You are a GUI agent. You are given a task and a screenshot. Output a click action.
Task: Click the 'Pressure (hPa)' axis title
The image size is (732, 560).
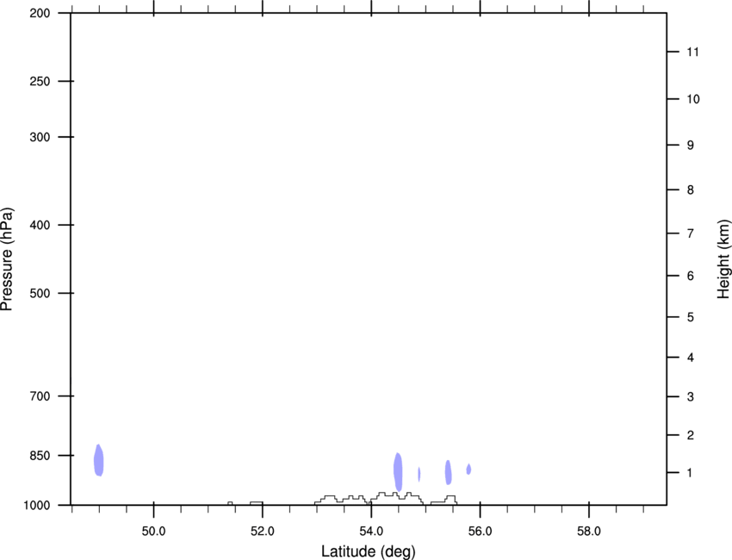click(7, 259)
